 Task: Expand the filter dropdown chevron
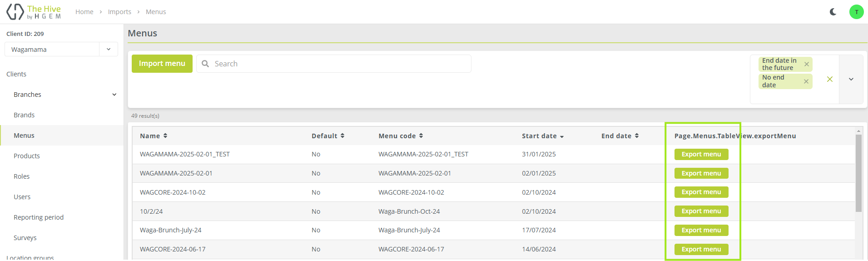click(851, 79)
